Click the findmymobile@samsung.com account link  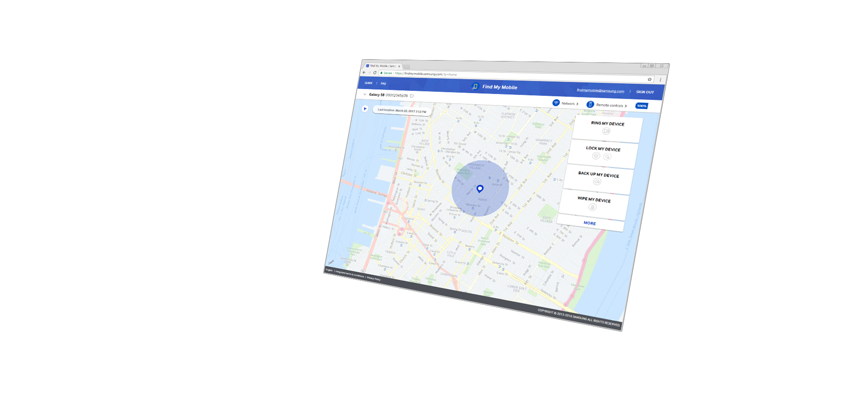[600, 90]
